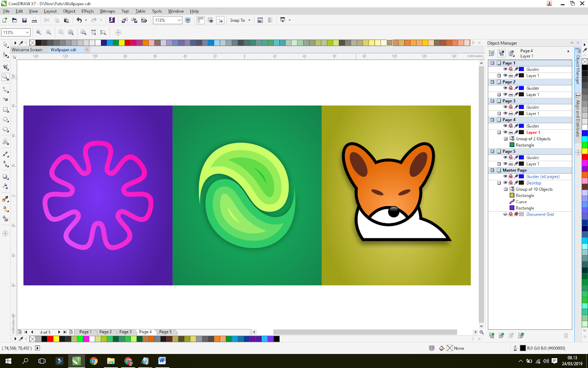Image resolution: width=588 pixels, height=368 pixels.
Task: Select the Crop tool in the toolbox
Action: 6,67
